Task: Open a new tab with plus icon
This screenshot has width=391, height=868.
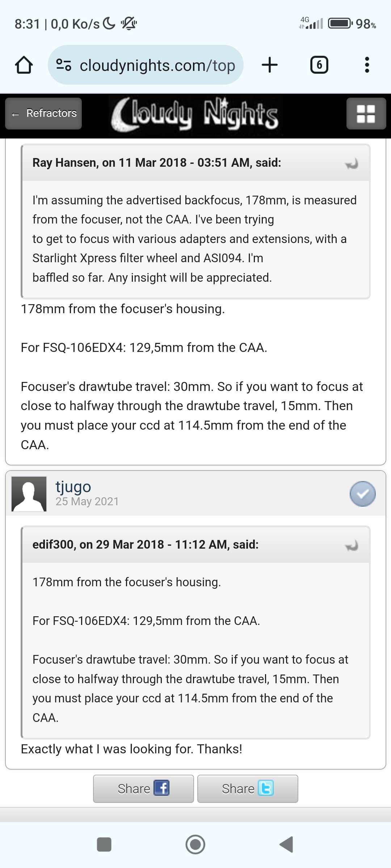Action: 270,65
